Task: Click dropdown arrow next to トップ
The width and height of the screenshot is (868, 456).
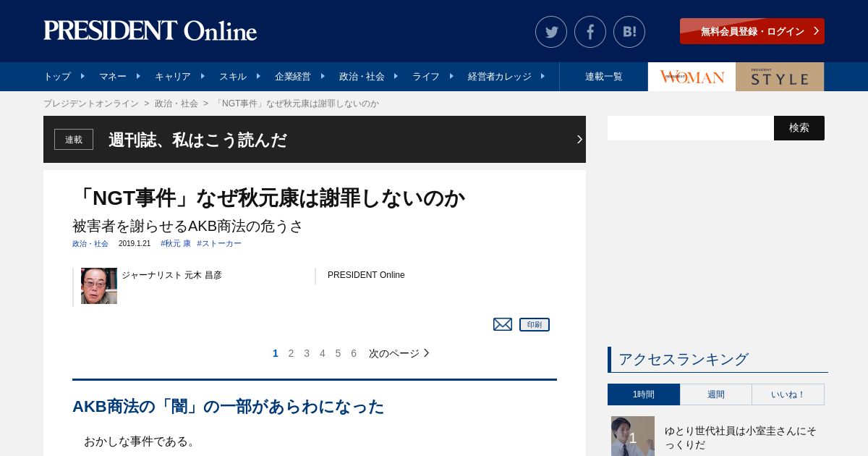Action: pyautogui.click(x=82, y=75)
